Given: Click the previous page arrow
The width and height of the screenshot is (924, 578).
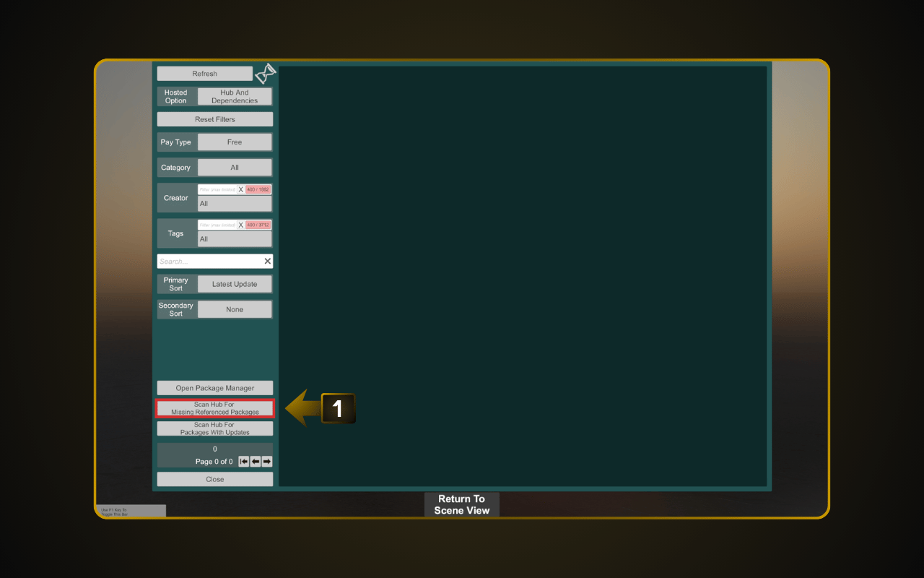Looking at the screenshot, I should point(256,462).
